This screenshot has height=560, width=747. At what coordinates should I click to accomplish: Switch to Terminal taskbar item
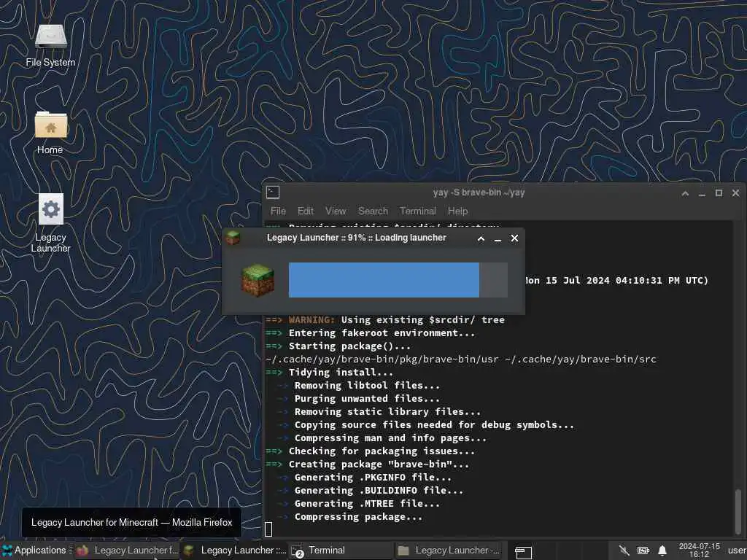click(341, 551)
